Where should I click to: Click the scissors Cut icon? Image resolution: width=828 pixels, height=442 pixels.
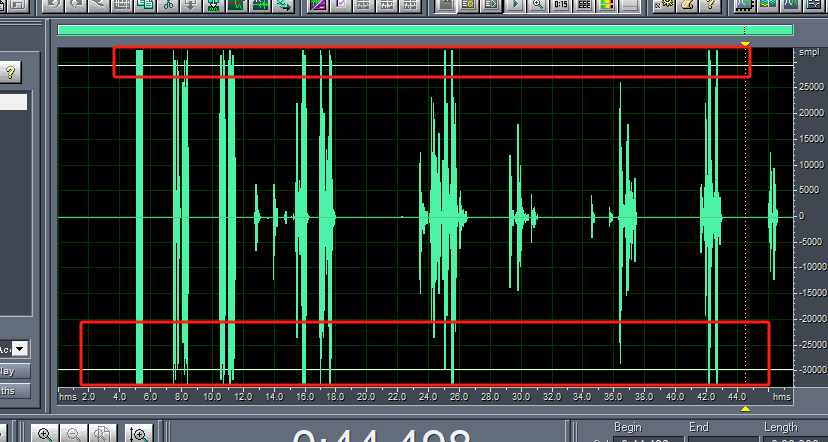tap(168, 4)
